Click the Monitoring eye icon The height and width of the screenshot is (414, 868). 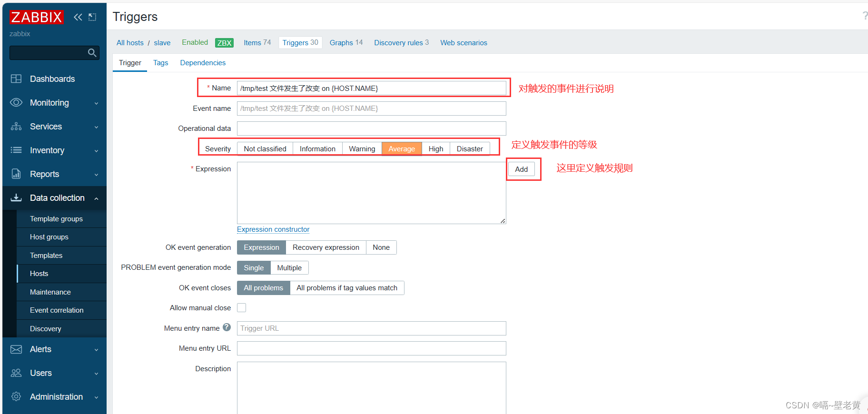click(16, 103)
